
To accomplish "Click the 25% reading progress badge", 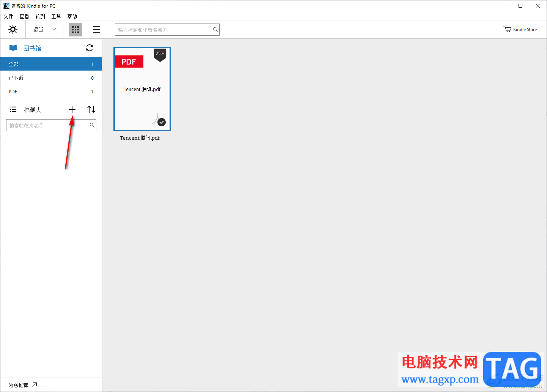I will [x=160, y=54].
